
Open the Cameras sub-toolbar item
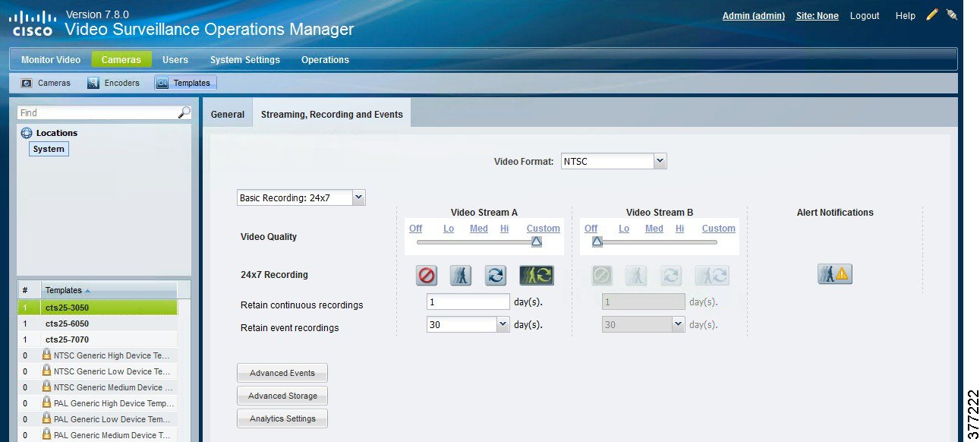click(x=46, y=83)
